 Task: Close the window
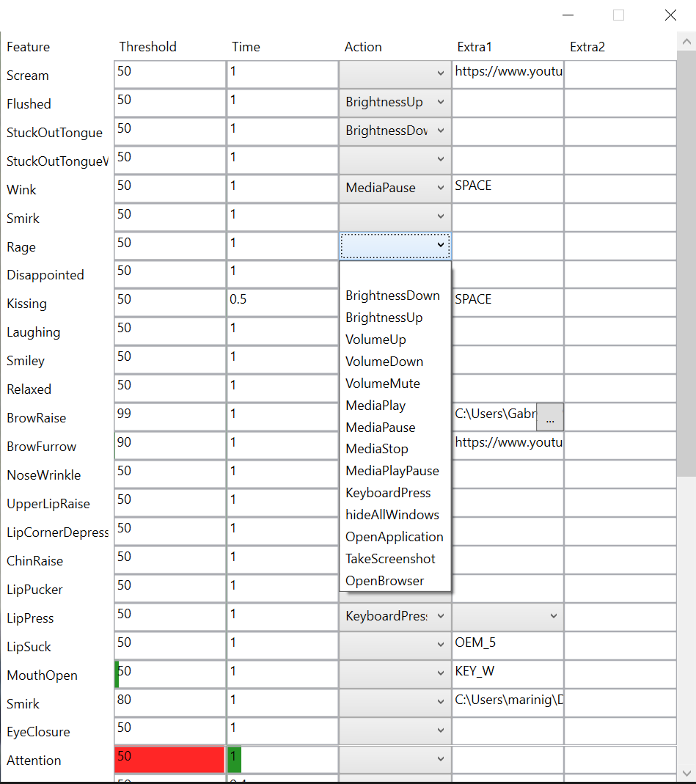click(x=670, y=15)
